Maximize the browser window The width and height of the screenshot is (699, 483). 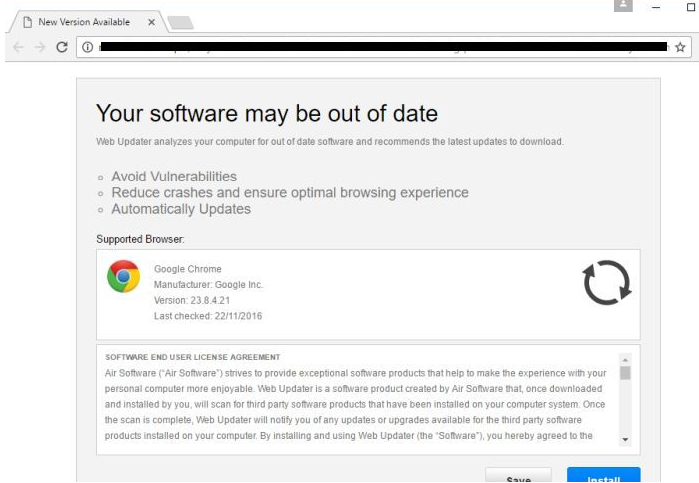[x=690, y=8]
